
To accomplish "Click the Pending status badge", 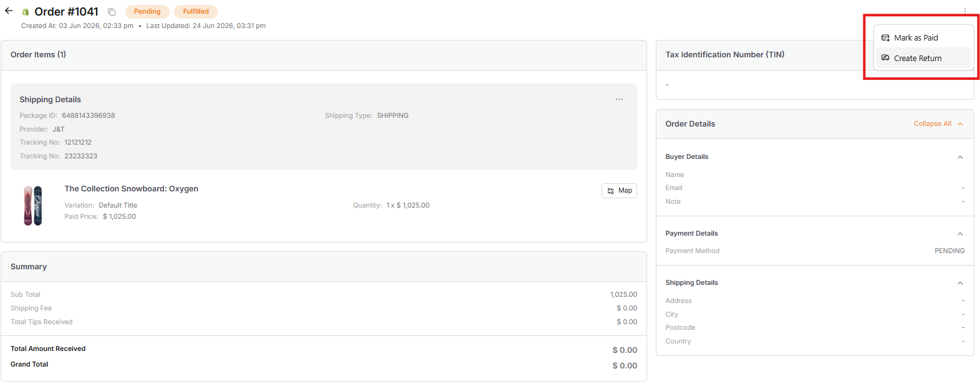I will pos(147,12).
